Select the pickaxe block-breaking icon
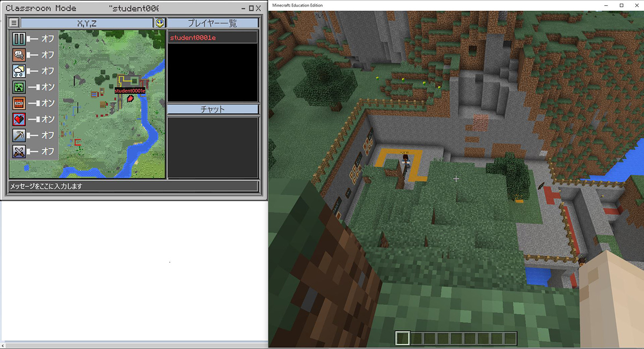This screenshot has width=644, height=349. tap(18, 135)
